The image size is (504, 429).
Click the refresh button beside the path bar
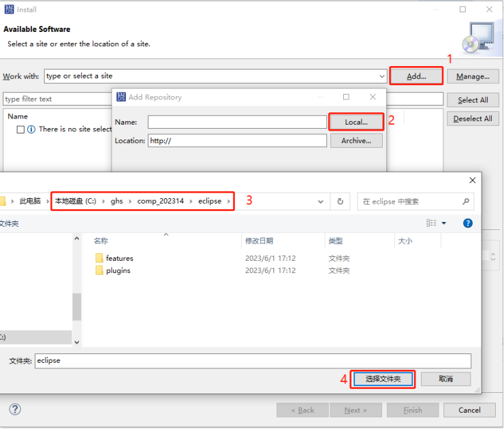click(x=339, y=202)
